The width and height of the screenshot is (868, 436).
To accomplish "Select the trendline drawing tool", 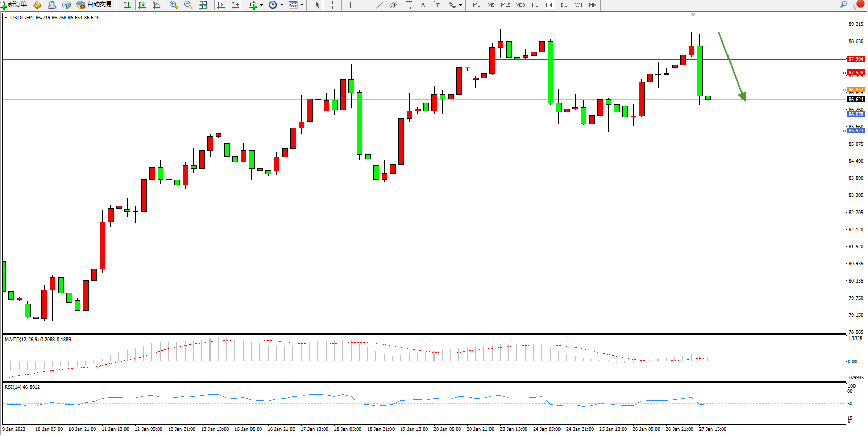I will 380,5.
